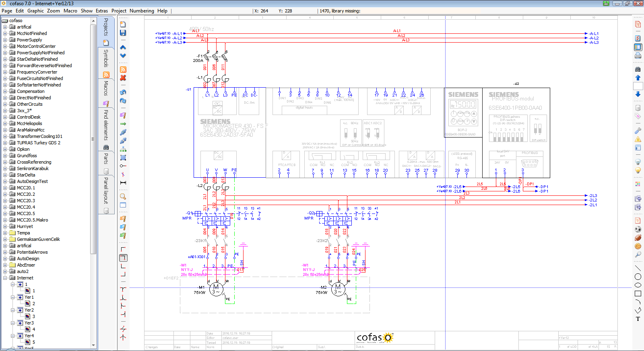Click the M2 motor symbol in schematic
The height and width of the screenshot is (351, 644).
pos(338,289)
